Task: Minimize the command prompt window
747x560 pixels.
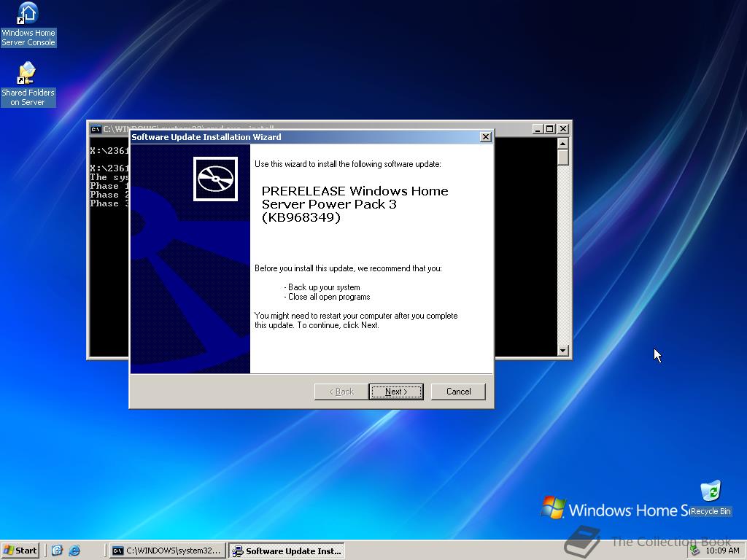Action: (x=538, y=129)
